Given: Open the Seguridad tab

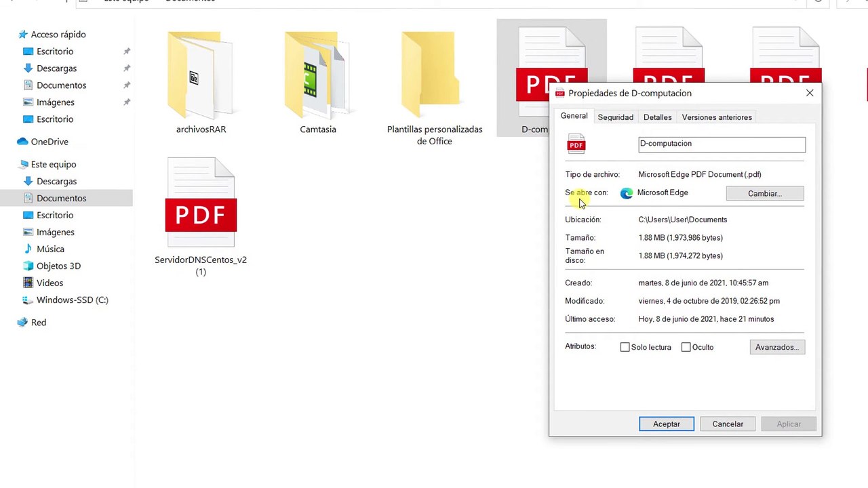Looking at the screenshot, I should [615, 117].
